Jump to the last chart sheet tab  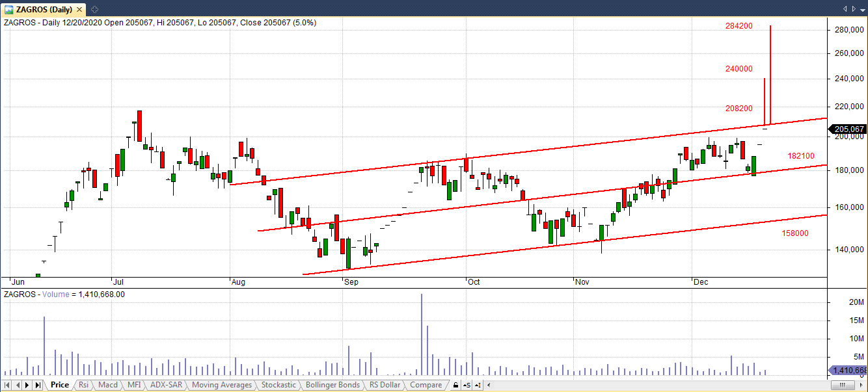tap(38, 385)
